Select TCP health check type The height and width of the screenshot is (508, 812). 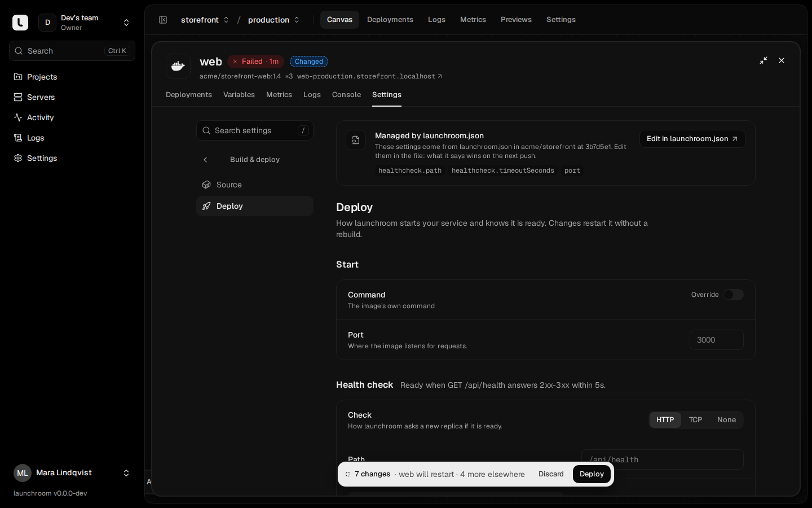(x=696, y=420)
